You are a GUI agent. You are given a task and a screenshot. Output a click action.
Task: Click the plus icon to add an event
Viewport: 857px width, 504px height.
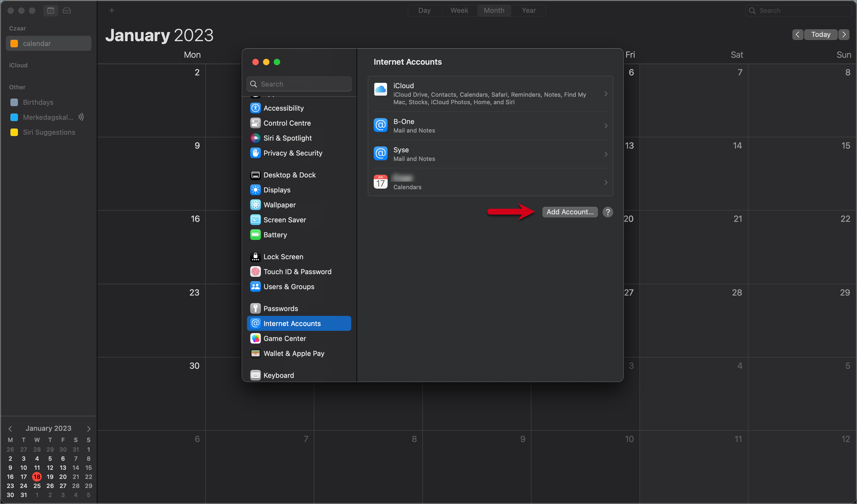(112, 10)
